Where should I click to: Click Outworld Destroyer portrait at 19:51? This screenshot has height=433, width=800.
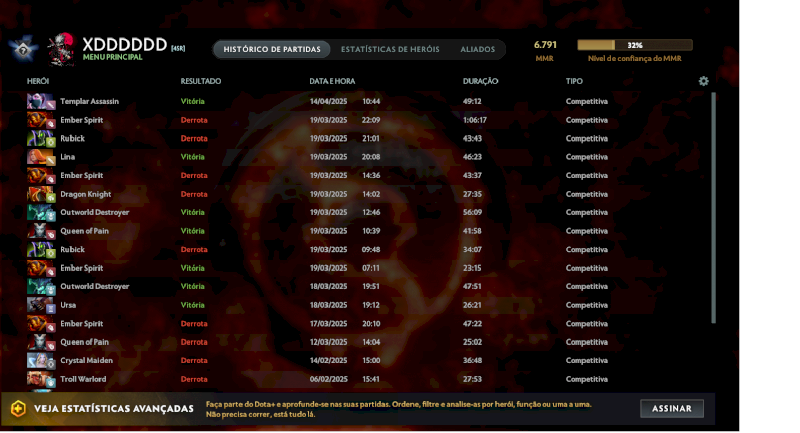41,287
